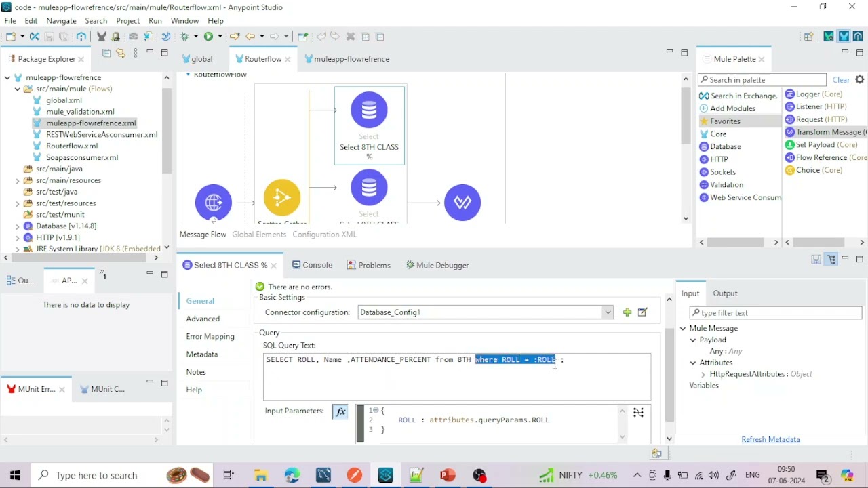Click the Debug bug toolbar icon

(184, 37)
